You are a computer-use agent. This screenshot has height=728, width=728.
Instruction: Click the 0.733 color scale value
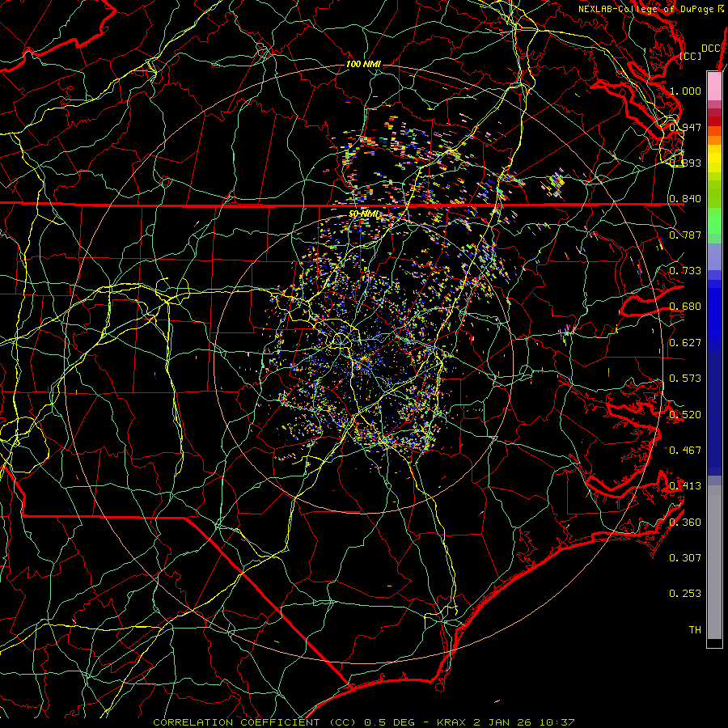(685, 270)
